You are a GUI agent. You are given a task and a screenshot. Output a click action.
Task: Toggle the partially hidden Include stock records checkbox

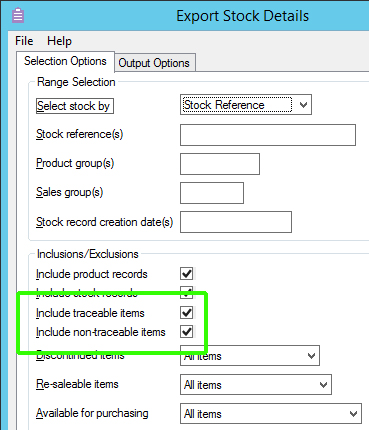[x=187, y=292]
